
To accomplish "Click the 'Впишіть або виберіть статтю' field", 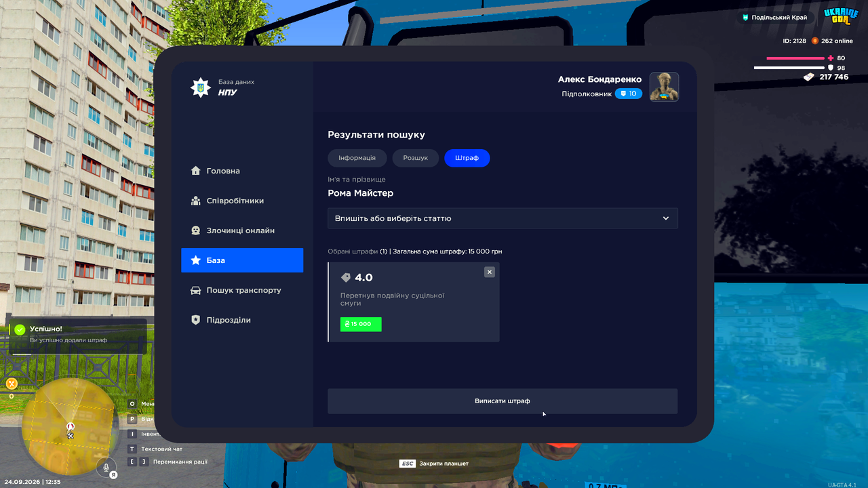I will (x=502, y=218).
